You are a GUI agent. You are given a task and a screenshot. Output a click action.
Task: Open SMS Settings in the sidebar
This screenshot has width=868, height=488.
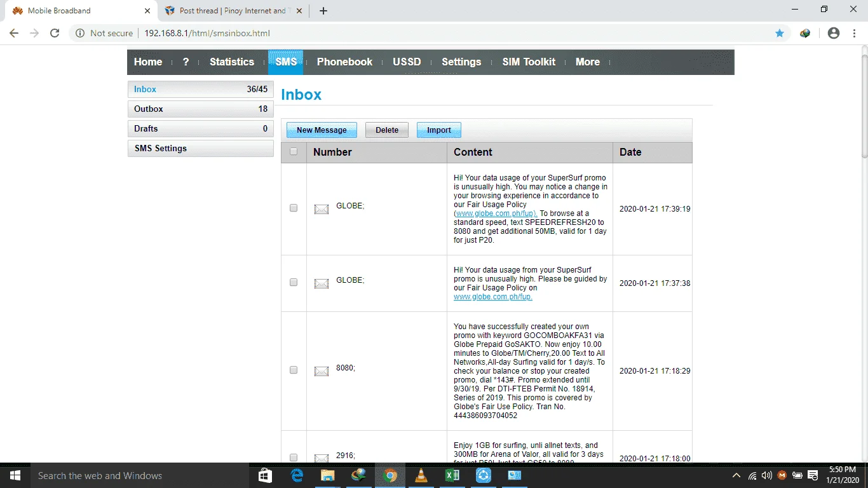(x=200, y=149)
